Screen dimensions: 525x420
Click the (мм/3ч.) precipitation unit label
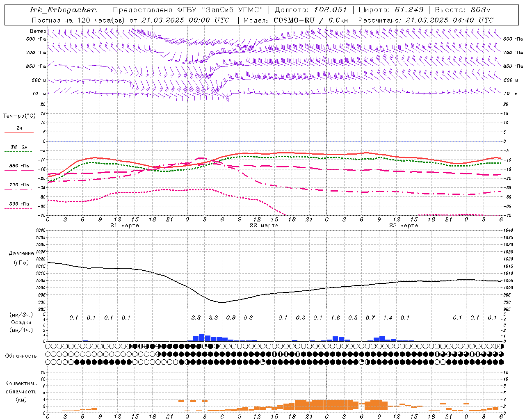(21, 315)
